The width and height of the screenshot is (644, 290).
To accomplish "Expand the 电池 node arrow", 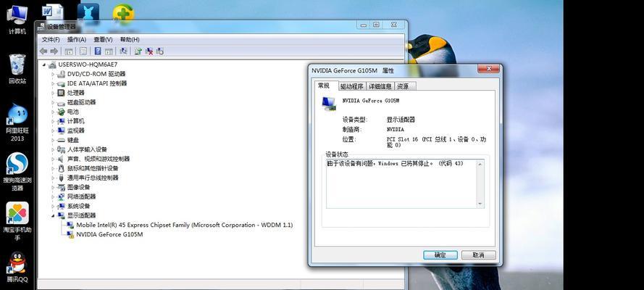I will click(53, 112).
